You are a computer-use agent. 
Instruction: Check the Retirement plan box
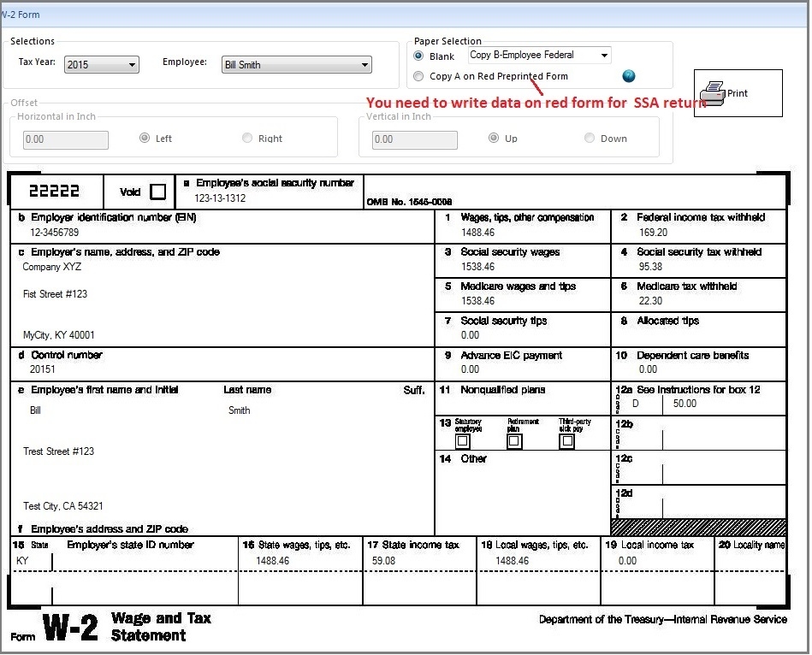click(514, 441)
